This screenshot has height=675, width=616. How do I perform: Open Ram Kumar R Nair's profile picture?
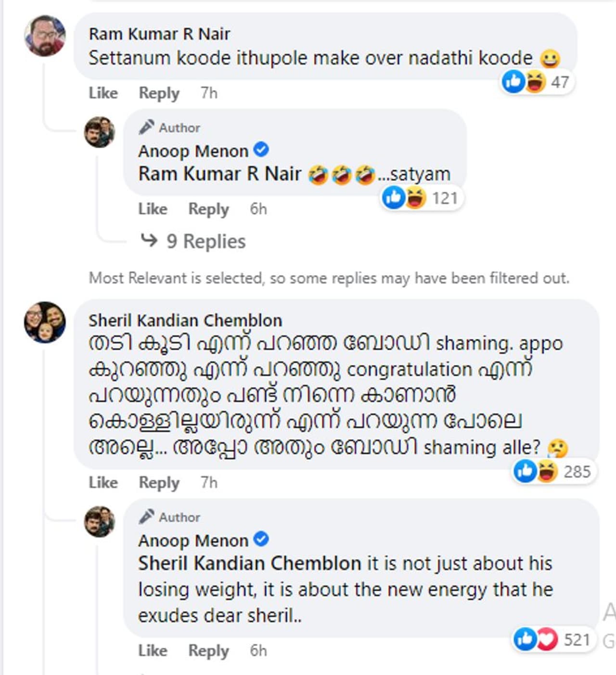coord(45,36)
